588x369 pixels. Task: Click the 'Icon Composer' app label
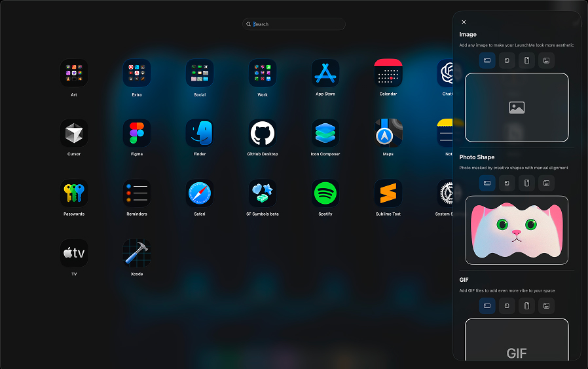pos(325,154)
